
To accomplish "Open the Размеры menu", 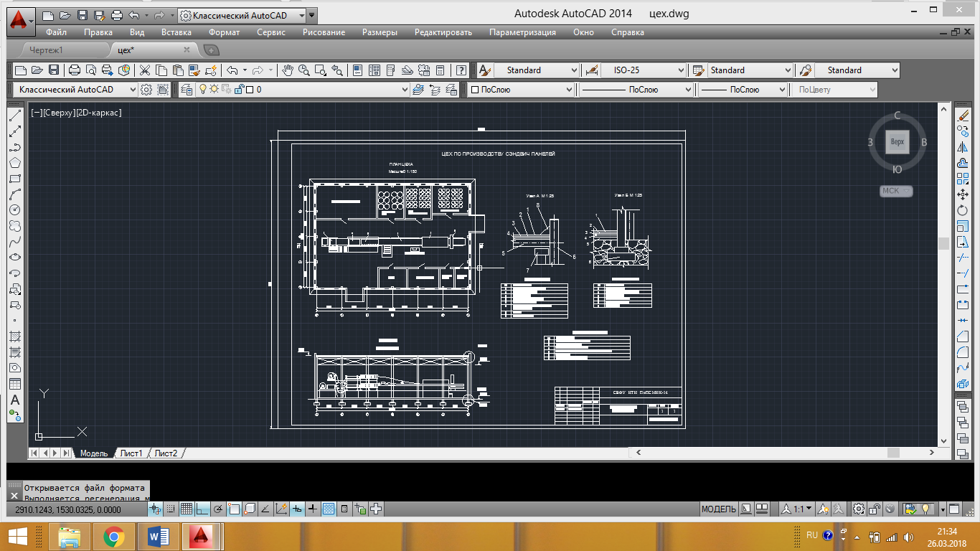I will click(x=380, y=32).
